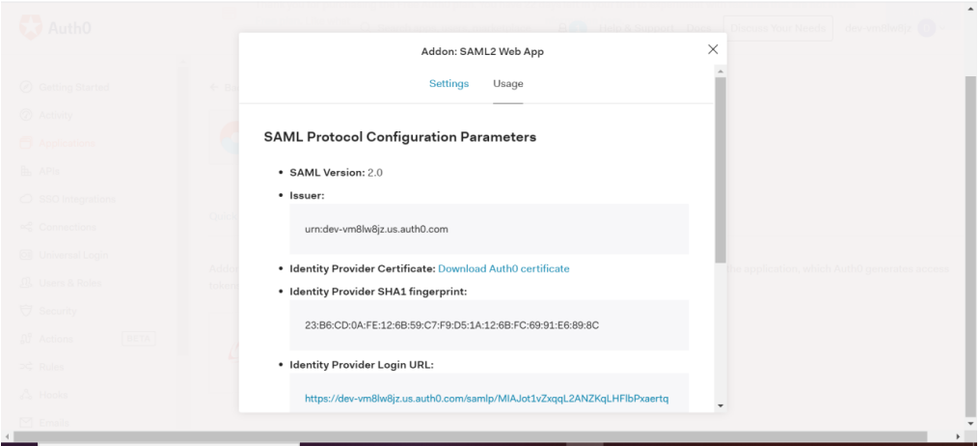The height and width of the screenshot is (446, 980).
Task: Click the page horizontal scrollbar thumb
Action: [x=471, y=436]
